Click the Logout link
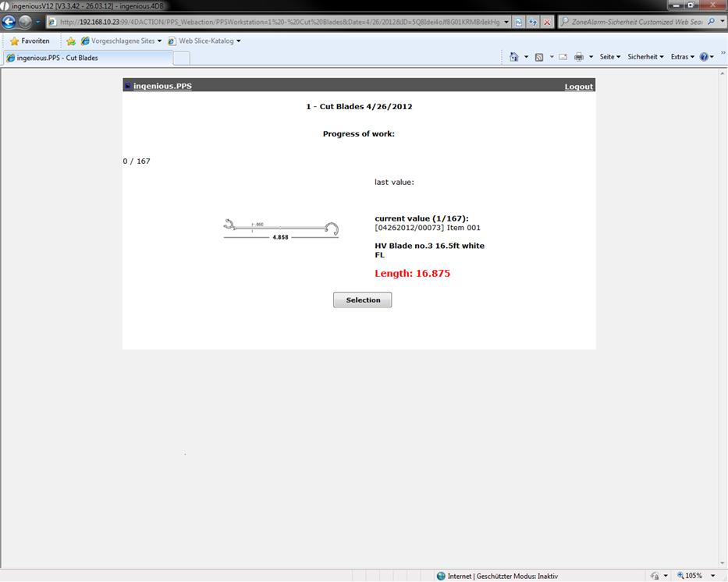This screenshot has width=728, height=582. tap(578, 87)
